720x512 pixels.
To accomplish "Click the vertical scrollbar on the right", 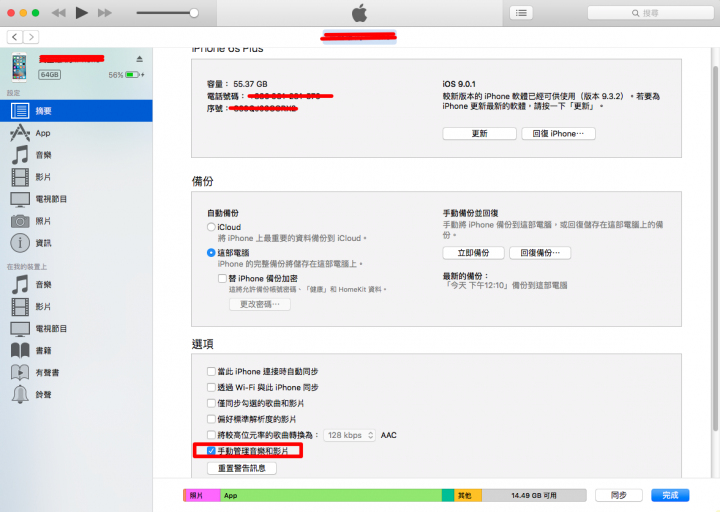I will [715, 248].
